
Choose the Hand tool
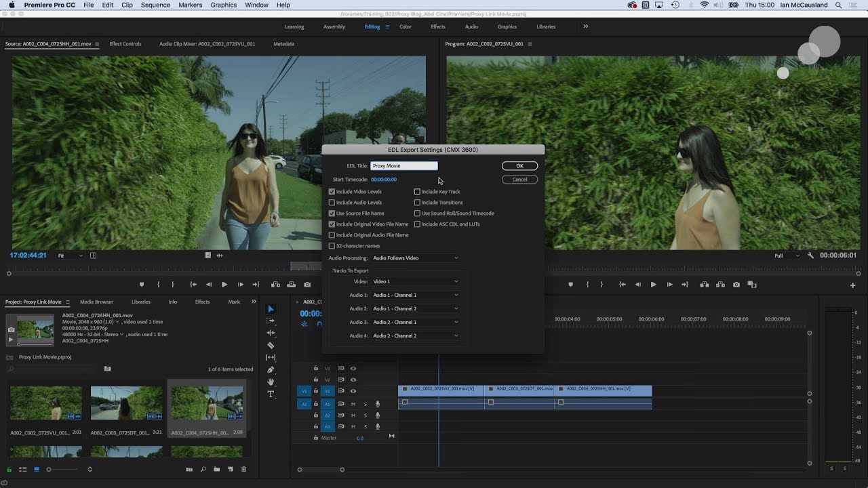click(x=271, y=382)
